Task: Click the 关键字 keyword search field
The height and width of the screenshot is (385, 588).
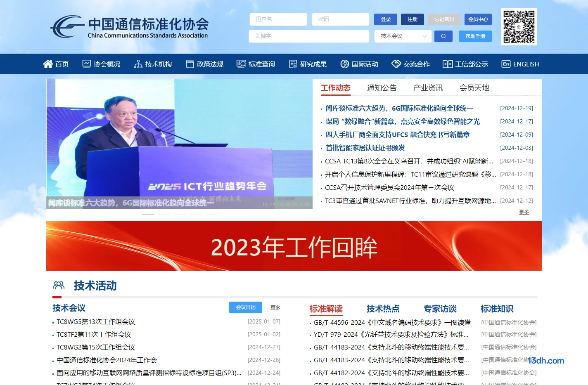Action: pyautogui.click(x=309, y=36)
